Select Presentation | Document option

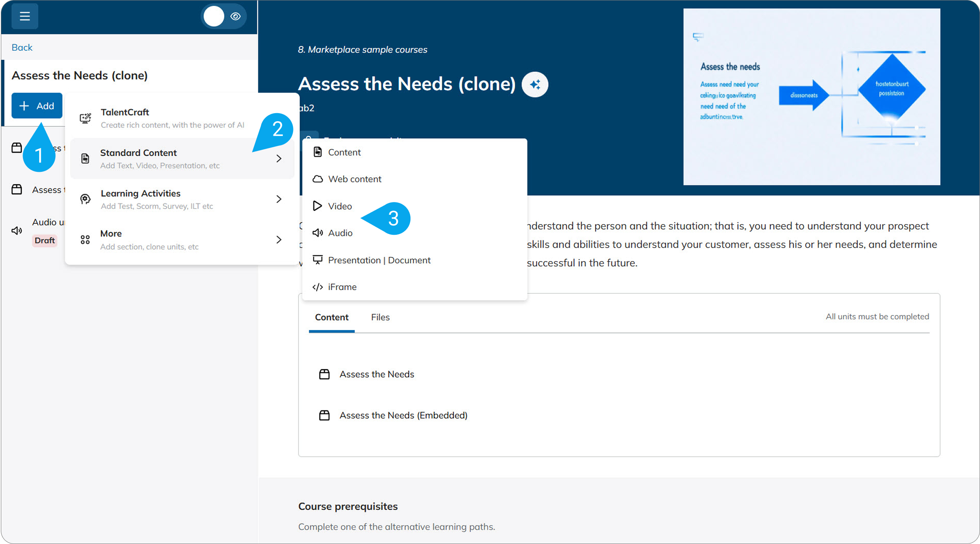tap(414, 260)
